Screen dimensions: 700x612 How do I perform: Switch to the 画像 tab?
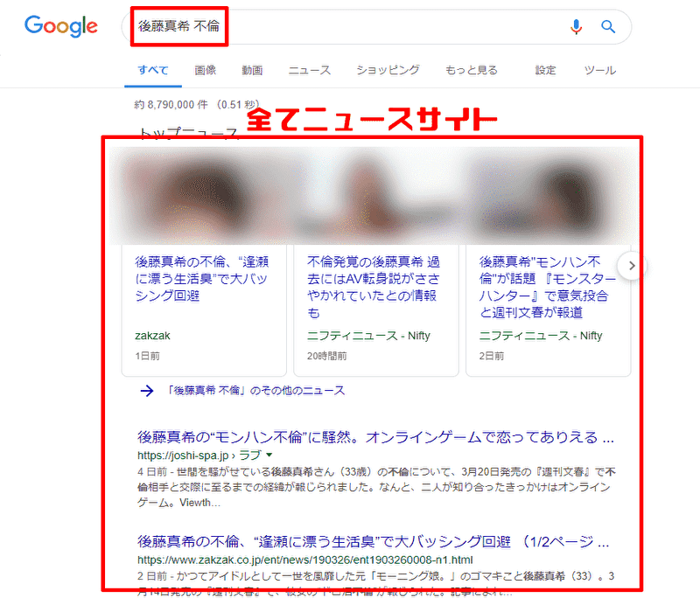point(206,70)
